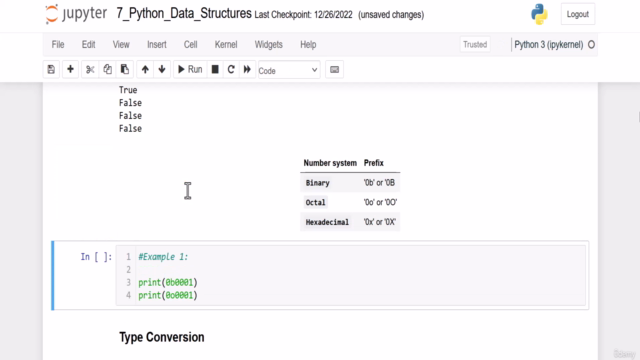
Task: Select the In [ ] cell prompt
Action: click(96, 257)
